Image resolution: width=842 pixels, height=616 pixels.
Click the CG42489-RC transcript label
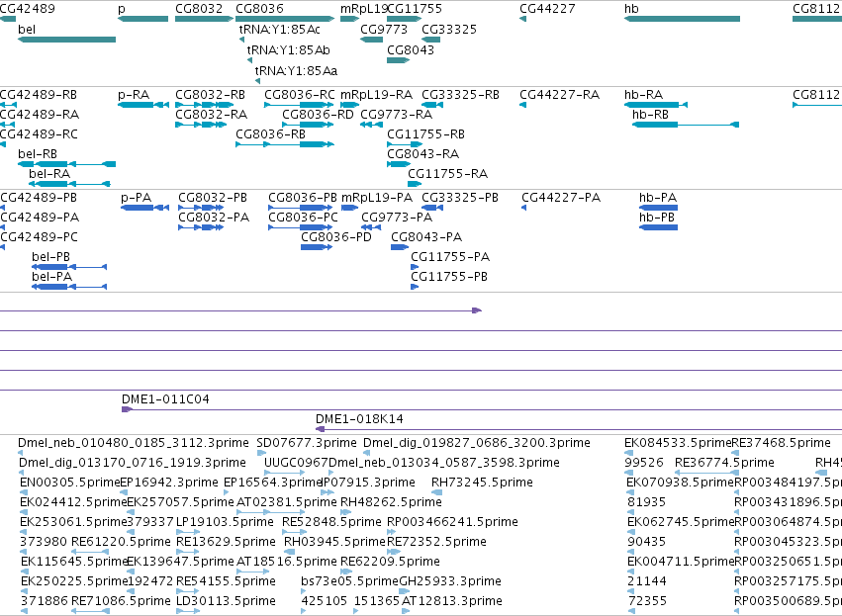point(39,134)
